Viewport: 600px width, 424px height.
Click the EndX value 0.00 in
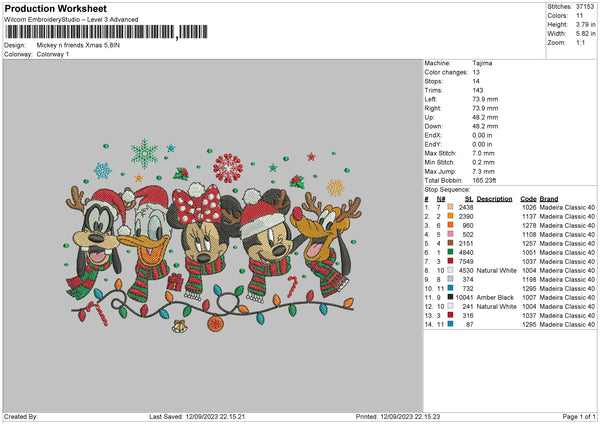(482, 135)
